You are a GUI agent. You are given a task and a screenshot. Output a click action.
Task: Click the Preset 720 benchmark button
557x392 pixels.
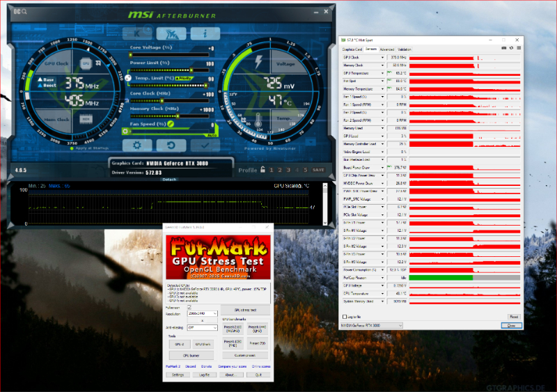[x=257, y=343]
